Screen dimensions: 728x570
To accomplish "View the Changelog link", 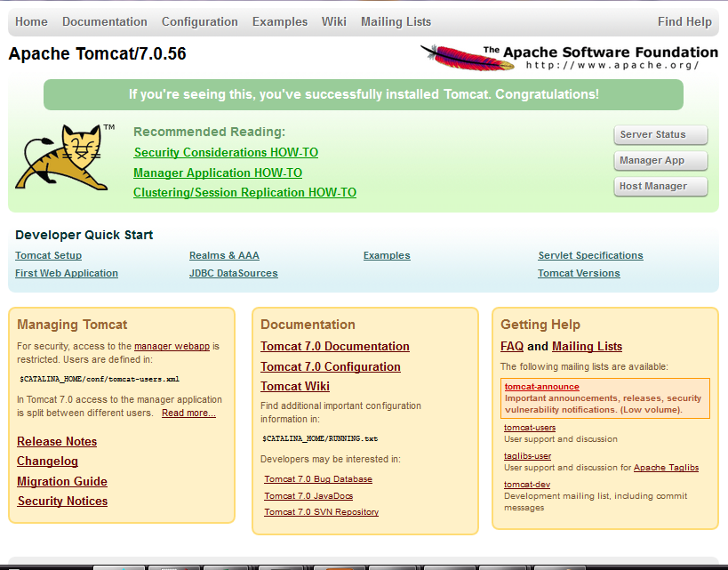I will click(x=47, y=461).
